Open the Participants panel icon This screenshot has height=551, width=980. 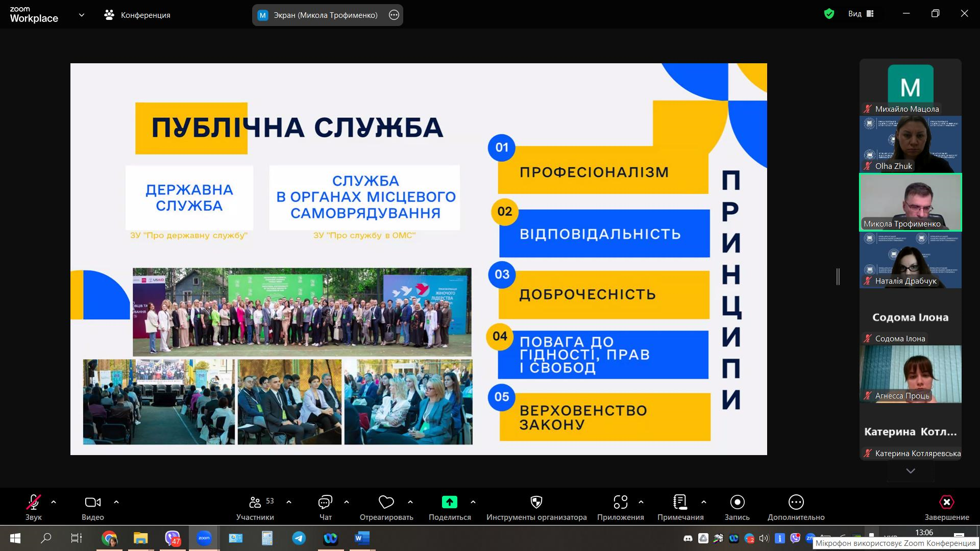coord(255,503)
